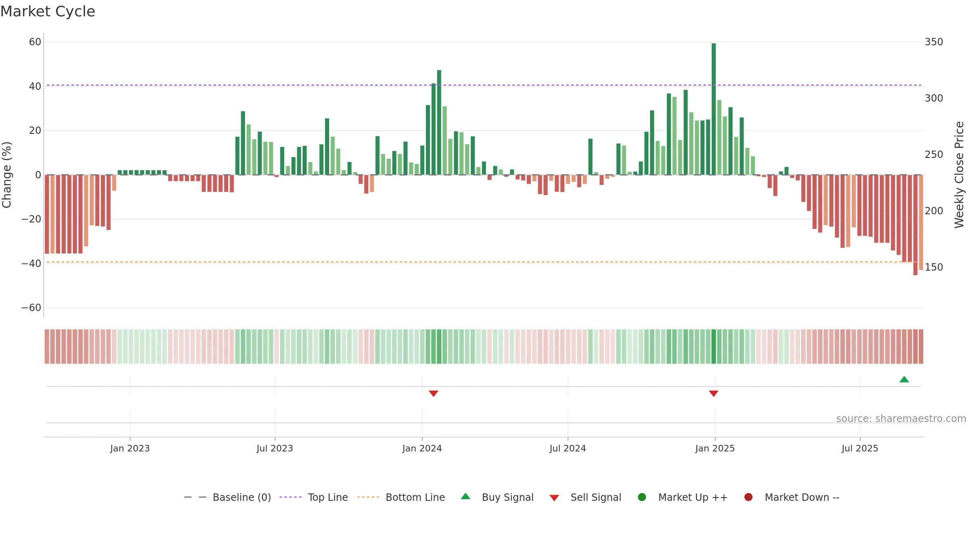
Task: Click the 20 left axis tick label
Action: click(35, 131)
